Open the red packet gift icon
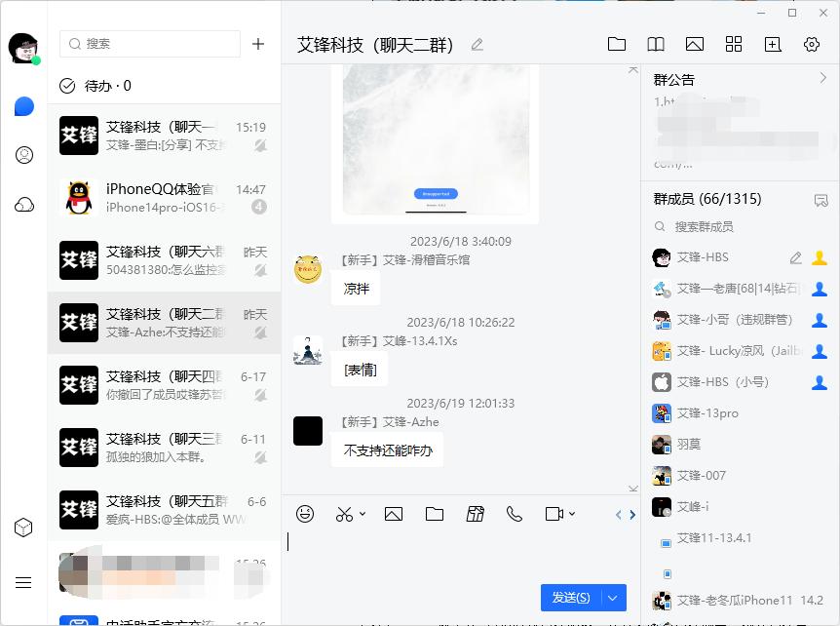Image resolution: width=840 pixels, height=626 pixels. coord(476,514)
